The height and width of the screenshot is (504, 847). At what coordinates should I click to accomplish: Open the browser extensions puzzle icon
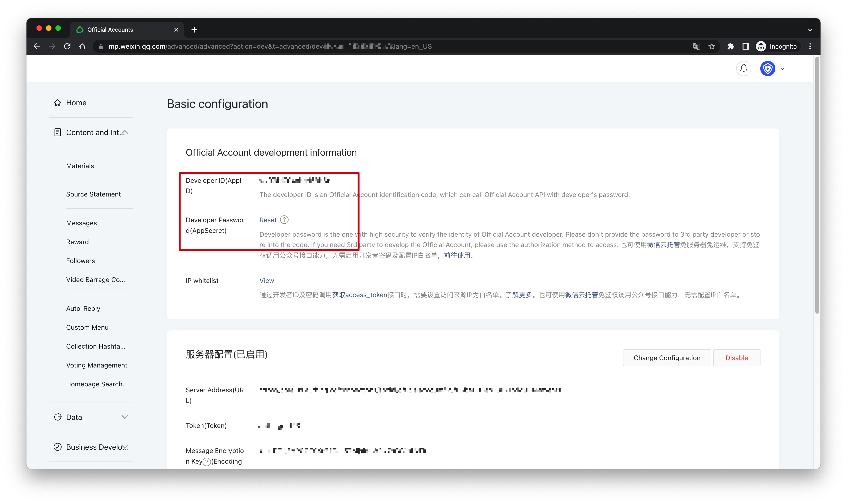tap(730, 47)
